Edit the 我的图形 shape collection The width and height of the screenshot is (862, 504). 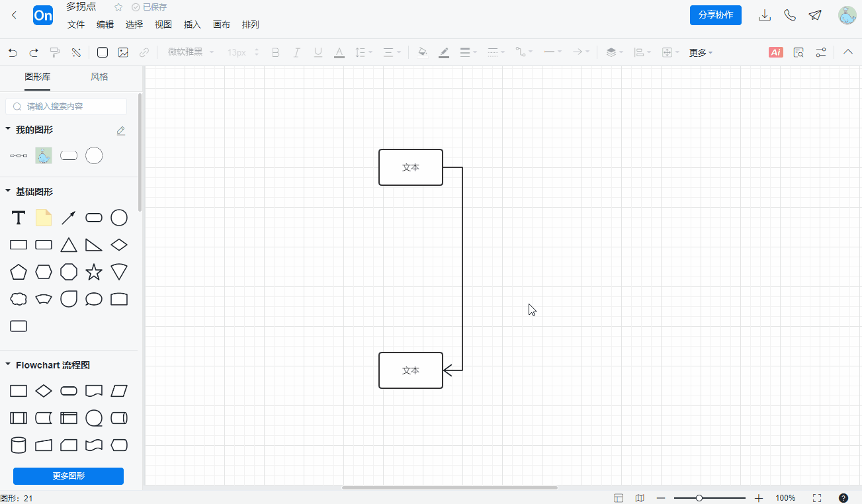click(121, 130)
